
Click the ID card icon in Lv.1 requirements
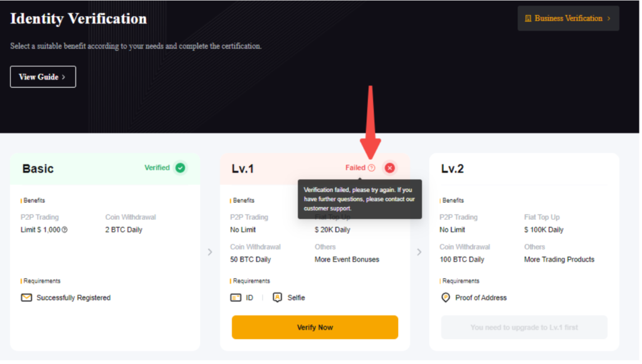tap(236, 298)
